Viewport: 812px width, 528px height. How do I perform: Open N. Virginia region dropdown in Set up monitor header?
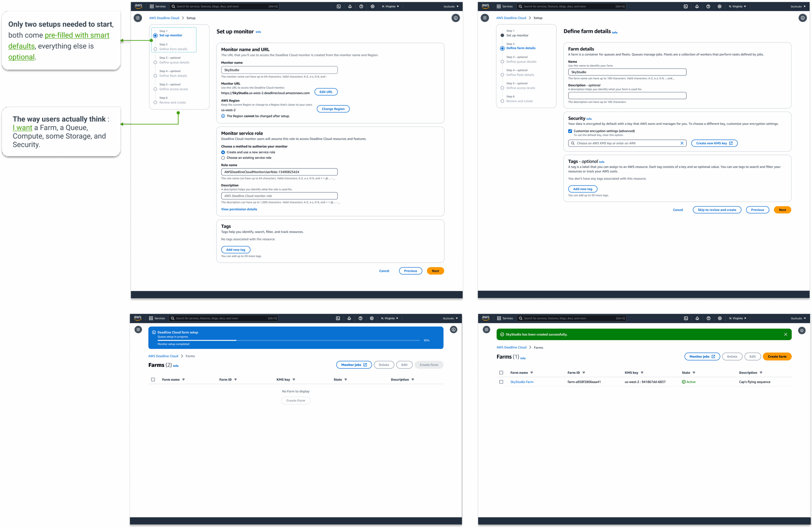click(390, 6)
